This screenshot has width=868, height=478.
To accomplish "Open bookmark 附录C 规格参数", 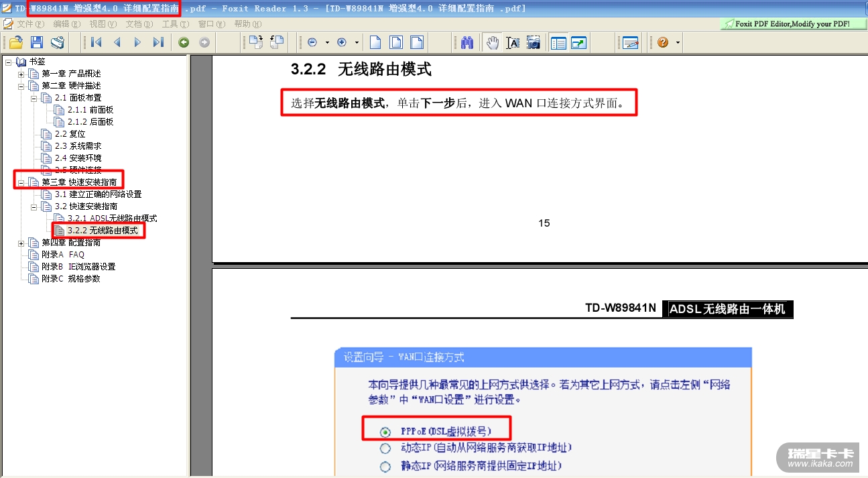I will (x=70, y=279).
